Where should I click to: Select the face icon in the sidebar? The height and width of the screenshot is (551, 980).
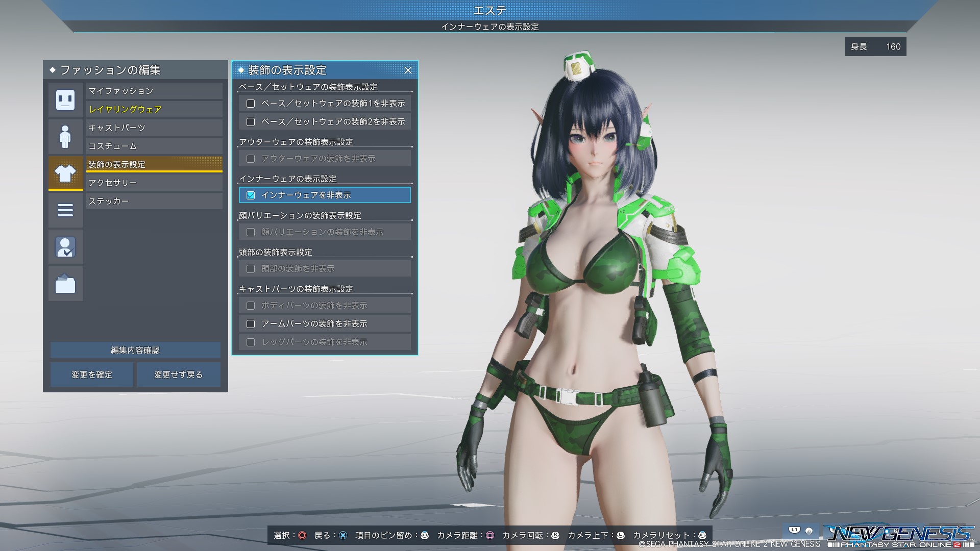(x=65, y=100)
